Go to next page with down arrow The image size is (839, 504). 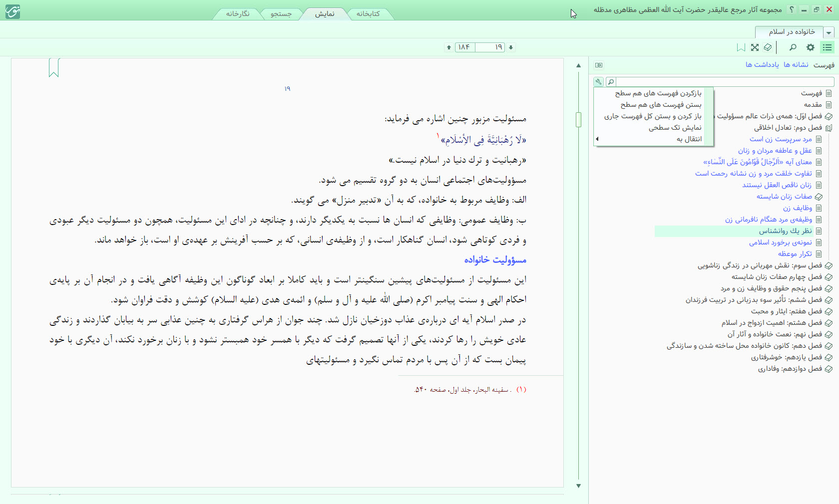[x=511, y=47]
